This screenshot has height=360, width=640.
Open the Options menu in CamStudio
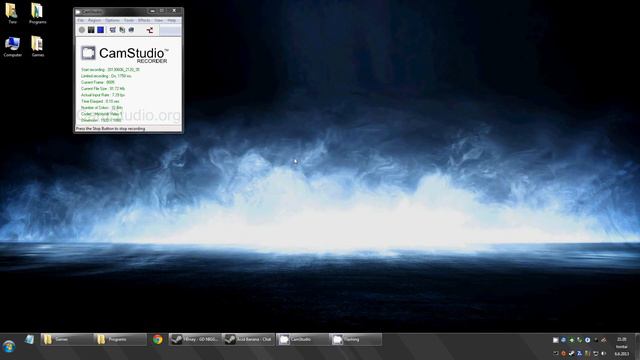[112, 20]
